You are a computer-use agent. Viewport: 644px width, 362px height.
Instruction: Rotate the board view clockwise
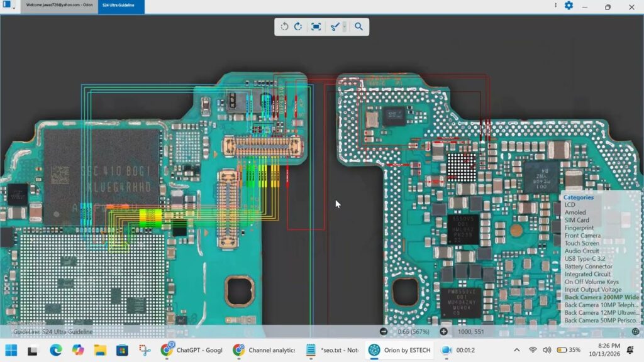pos(298,26)
